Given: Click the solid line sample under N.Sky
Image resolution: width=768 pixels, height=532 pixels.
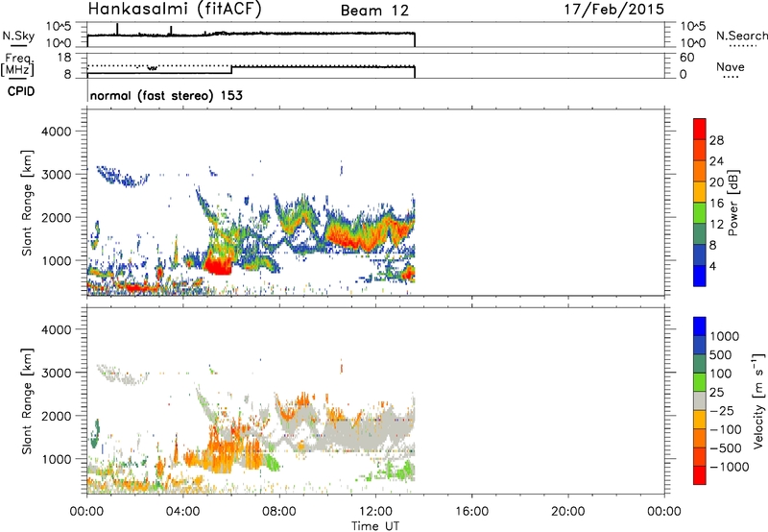Looking at the screenshot, I should 18,45.
